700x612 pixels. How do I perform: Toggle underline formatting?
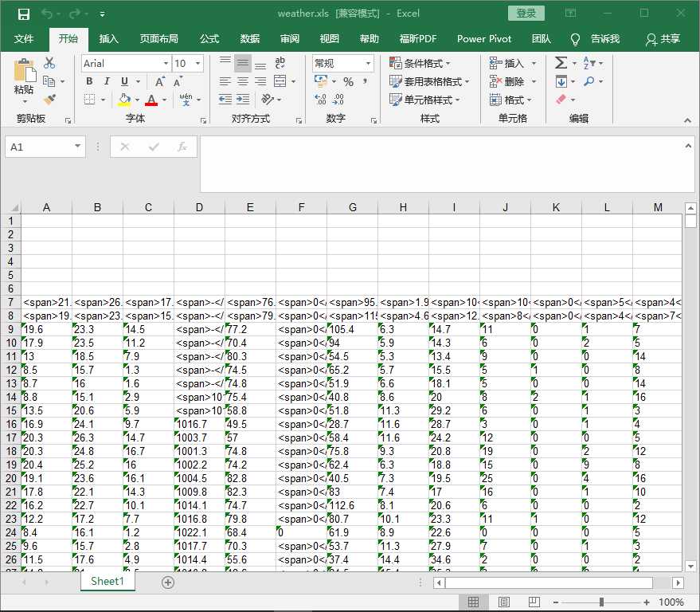124,81
